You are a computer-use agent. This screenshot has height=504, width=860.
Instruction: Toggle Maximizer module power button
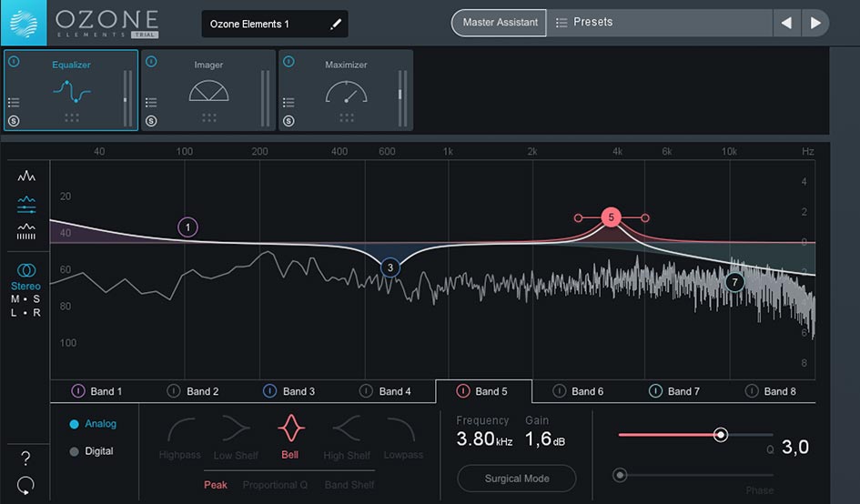click(x=288, y=62)
